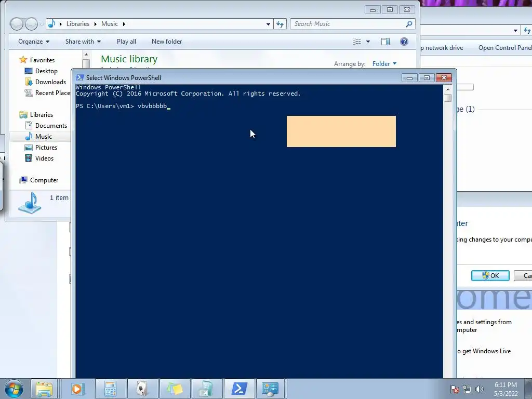The image size is (532, 399).
Task: Go forward in the Music explorer window
Action: 31,24
